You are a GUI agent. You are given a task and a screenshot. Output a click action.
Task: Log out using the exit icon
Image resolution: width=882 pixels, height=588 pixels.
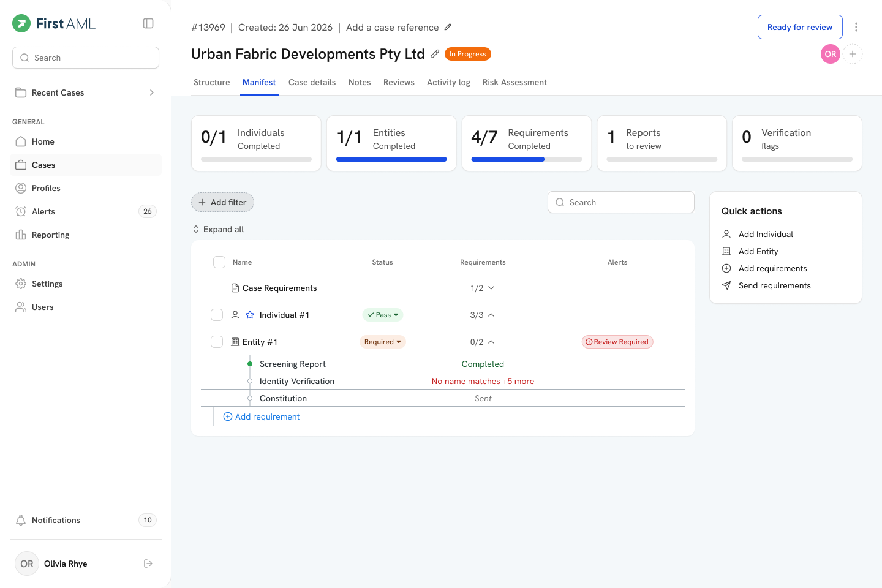(148, 563)
